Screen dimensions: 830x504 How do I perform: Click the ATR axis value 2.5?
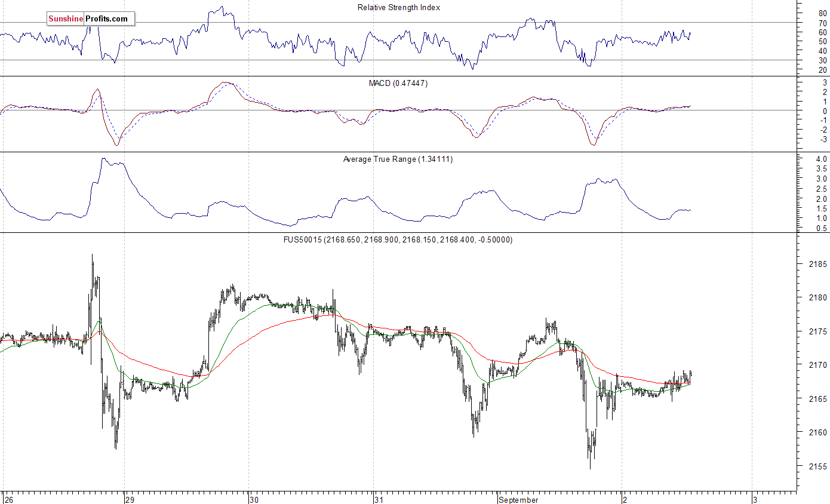point(821,189)
